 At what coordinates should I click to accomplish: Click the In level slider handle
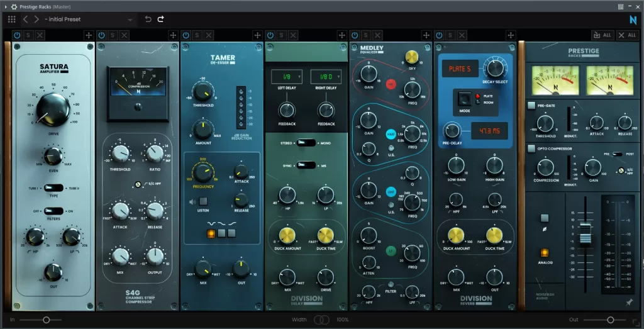(47, 320)
